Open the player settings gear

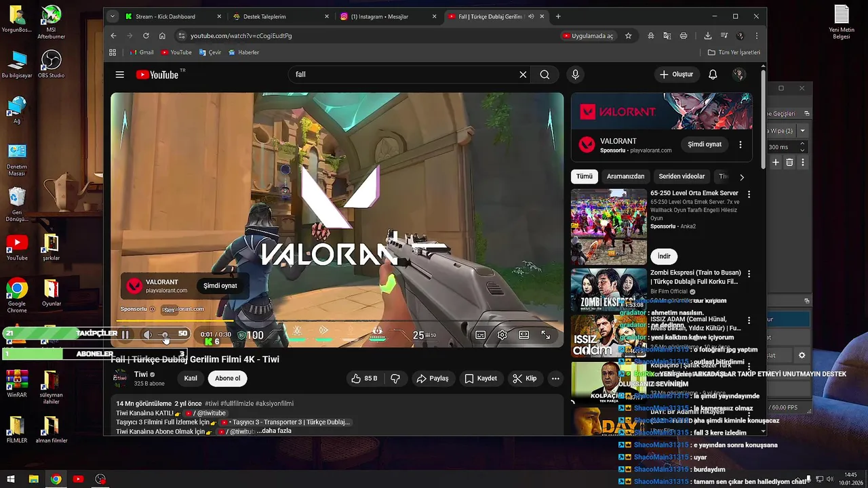(x=502, y=335)
